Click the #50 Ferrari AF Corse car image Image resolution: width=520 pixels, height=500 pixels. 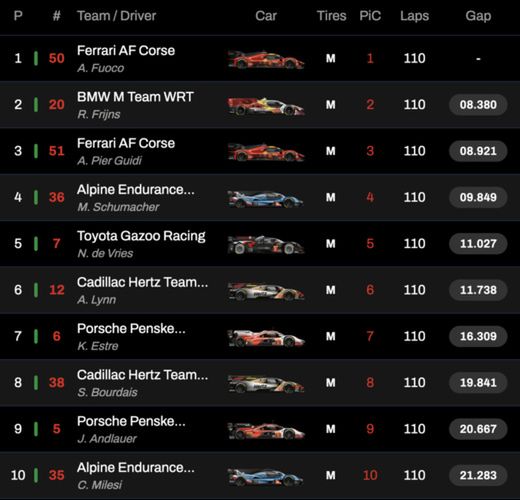coord(266,60)
